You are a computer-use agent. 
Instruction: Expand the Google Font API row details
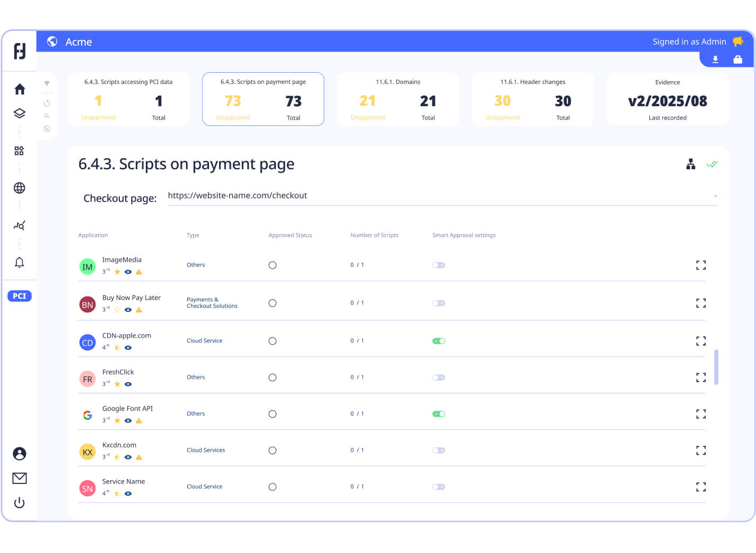point(701,414)
